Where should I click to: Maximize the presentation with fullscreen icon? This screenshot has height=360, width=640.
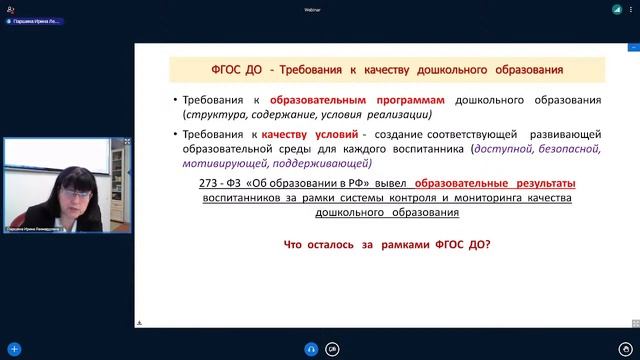point(636,323)
